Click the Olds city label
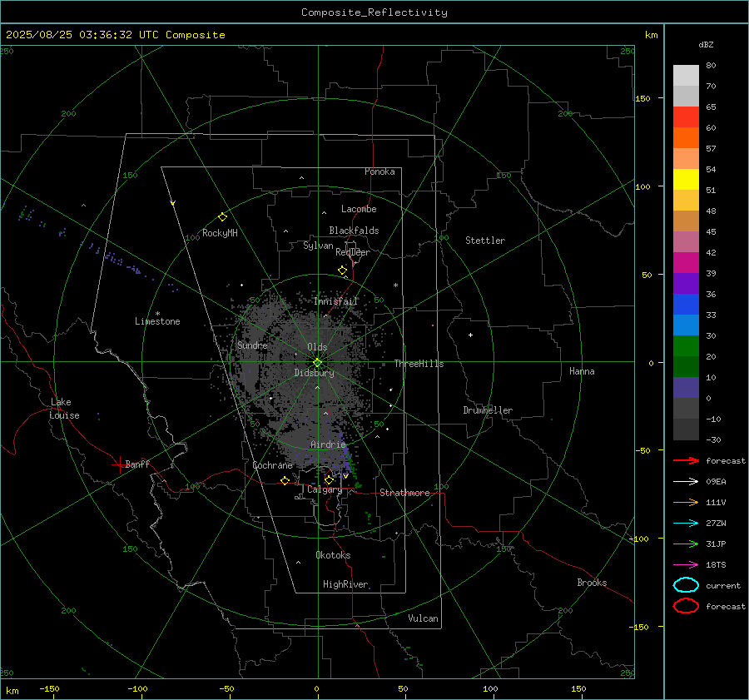Image resolution: width=749 pixels, height=700 pixels. [x=317, y=347]
